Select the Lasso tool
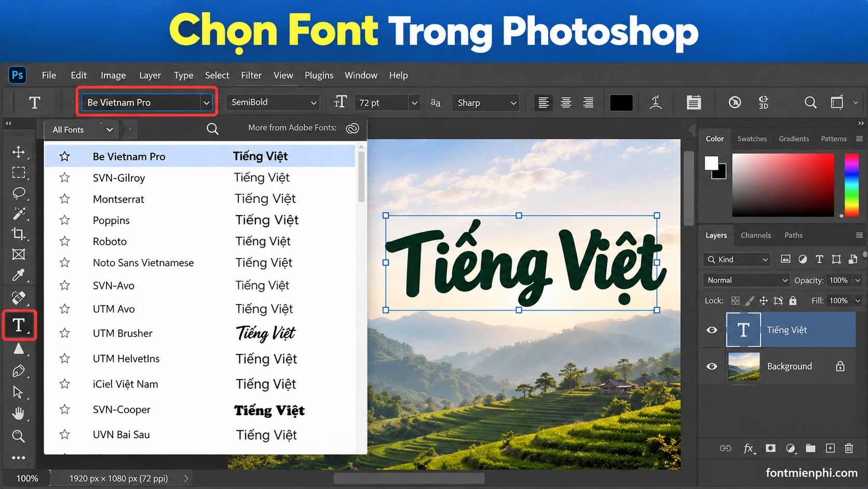Image resolution: width=868 pixels, height=489 pixels. 19,193
